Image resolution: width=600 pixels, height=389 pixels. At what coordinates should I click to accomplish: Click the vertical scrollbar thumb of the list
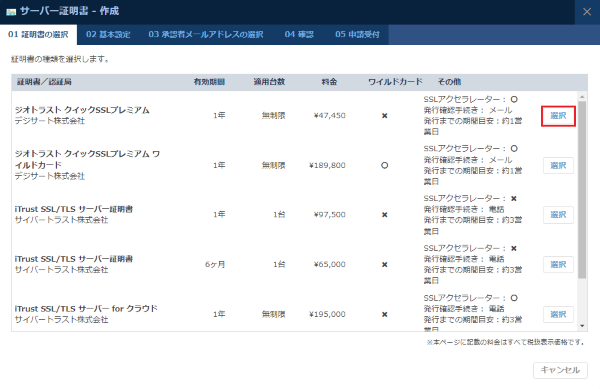coord(582,190)
